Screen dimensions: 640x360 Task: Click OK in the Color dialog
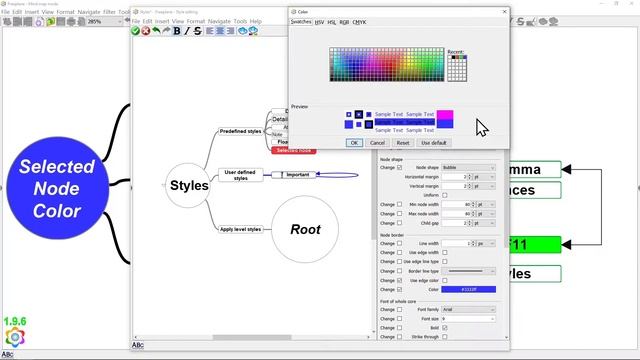(x=354, y=143)
